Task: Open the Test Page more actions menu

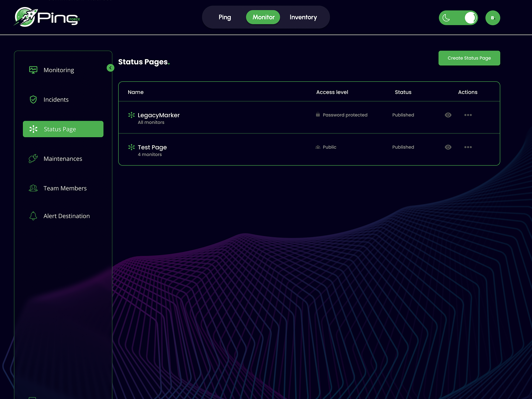Action: pyautogui.click(x=468, y=147)
